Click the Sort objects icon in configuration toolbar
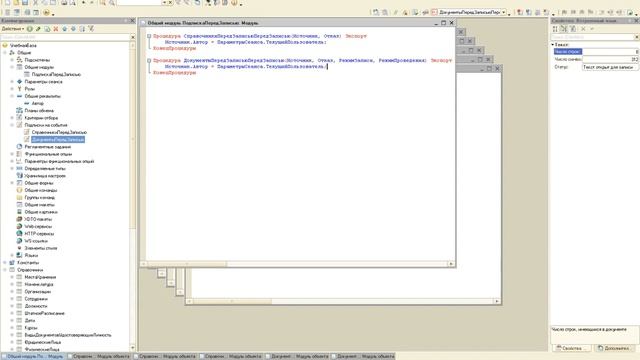 click(x=82, y=29)
